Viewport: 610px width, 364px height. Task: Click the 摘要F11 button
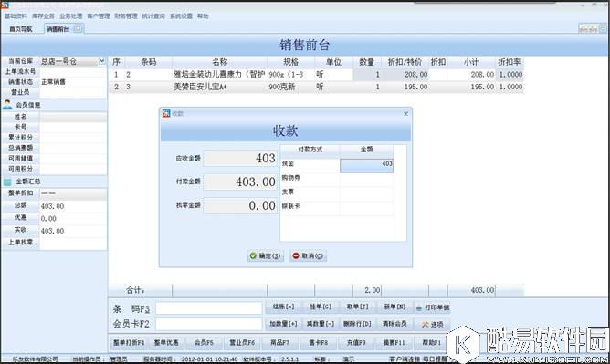coord(394,343)
